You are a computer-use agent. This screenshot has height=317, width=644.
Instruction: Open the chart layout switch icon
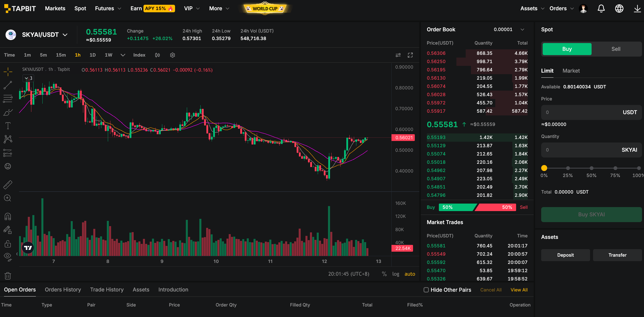(x=398, y=55)
